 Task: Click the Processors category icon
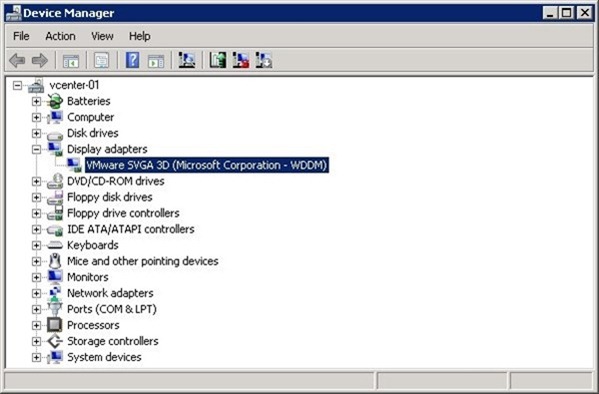(55, 325)
